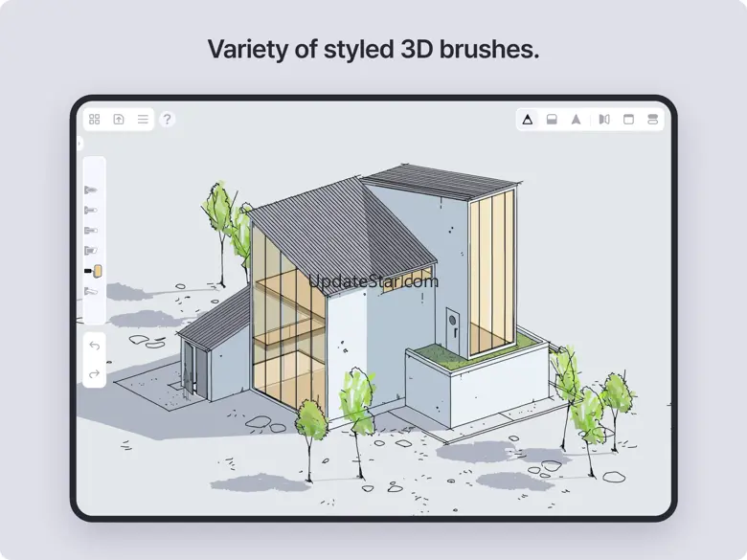Image resolution: width=747 pixels, height=560 pixels.
Task: Choose the curved brush at the bottom of the list
Action: 91,291
